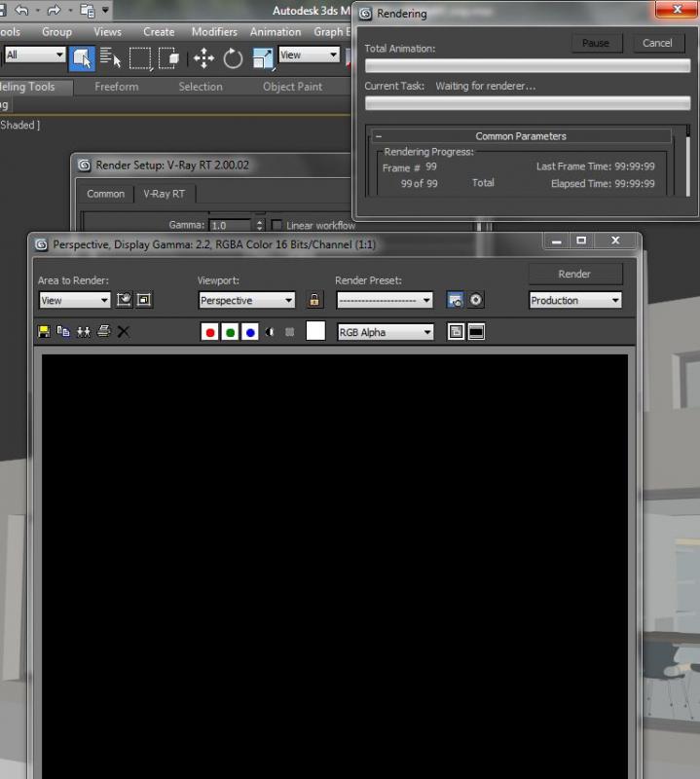Collapse the Common Parameters rollout
Image resolution: width=700 pixels, height=779 pixels.
tap(521, 136)
